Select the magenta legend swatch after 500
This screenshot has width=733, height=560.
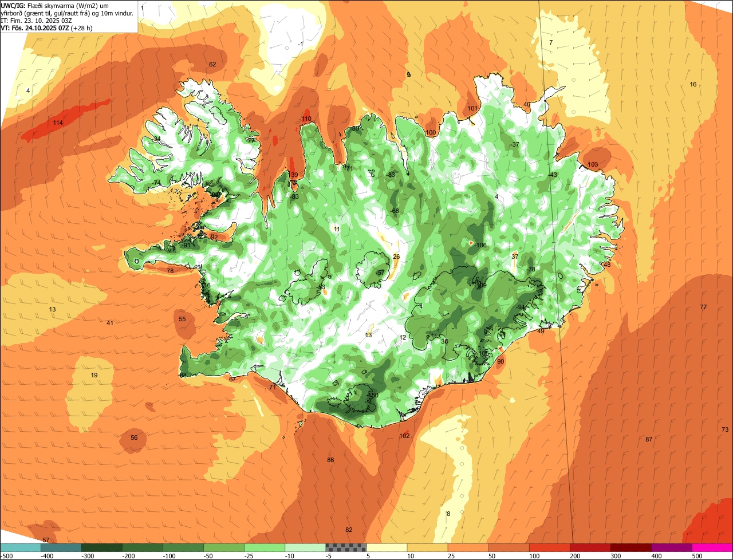(712, 547)
